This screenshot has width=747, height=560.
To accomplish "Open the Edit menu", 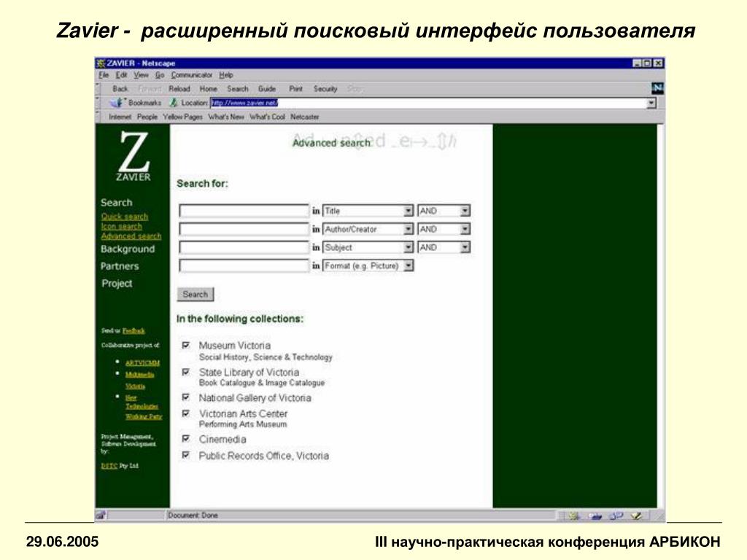I will 122,75.
